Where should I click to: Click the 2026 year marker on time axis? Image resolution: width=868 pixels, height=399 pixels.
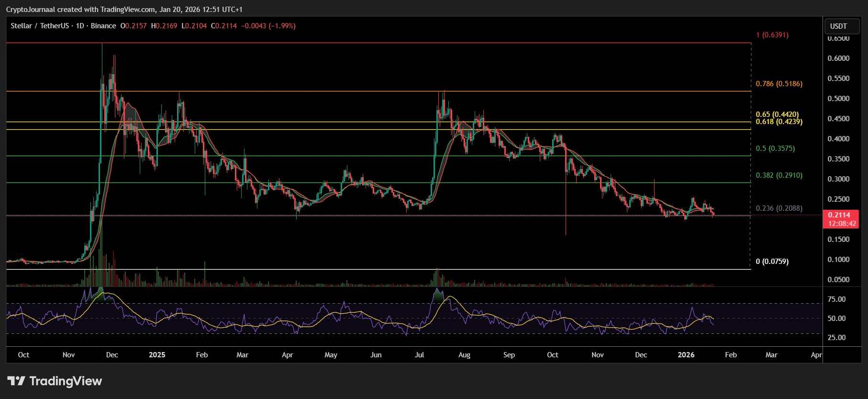686,355
